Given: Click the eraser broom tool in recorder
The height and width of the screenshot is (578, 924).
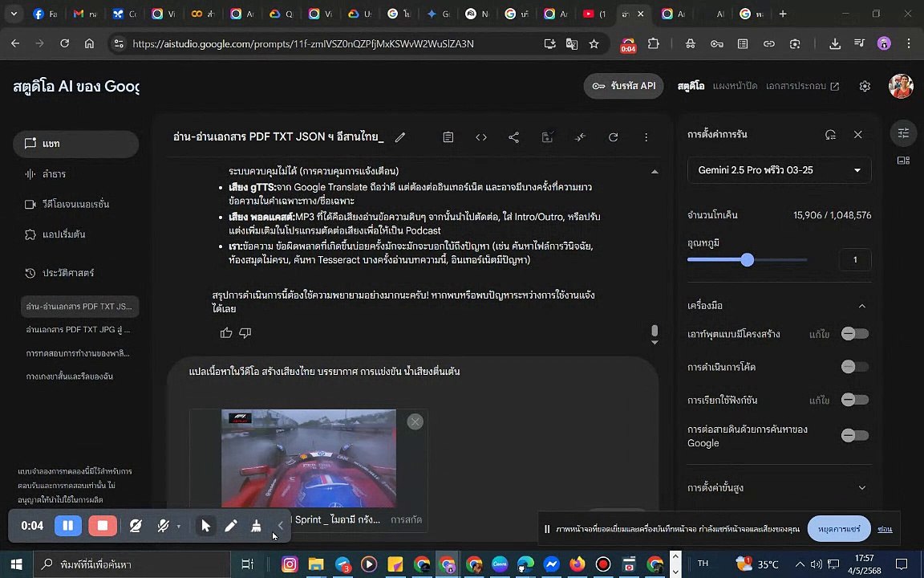Looking at the screenshot, I should (256, 526).
